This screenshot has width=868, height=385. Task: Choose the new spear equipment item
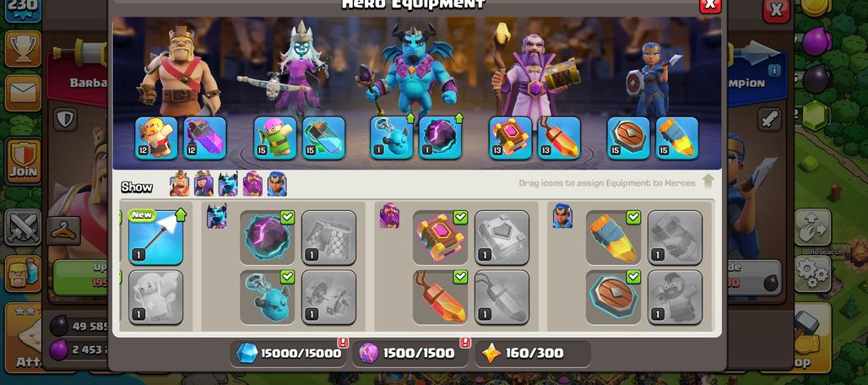pyautogui.click(x=155, y=238)
